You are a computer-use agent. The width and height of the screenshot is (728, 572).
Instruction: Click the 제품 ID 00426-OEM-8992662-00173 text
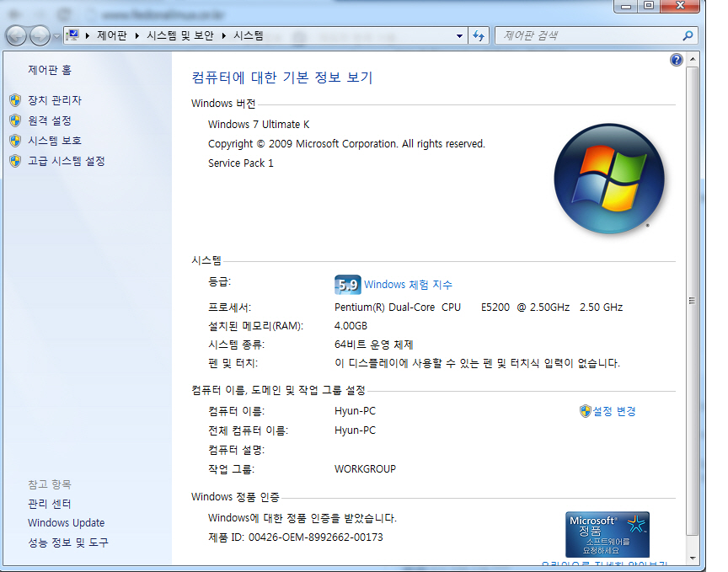[x=295, y=537]
